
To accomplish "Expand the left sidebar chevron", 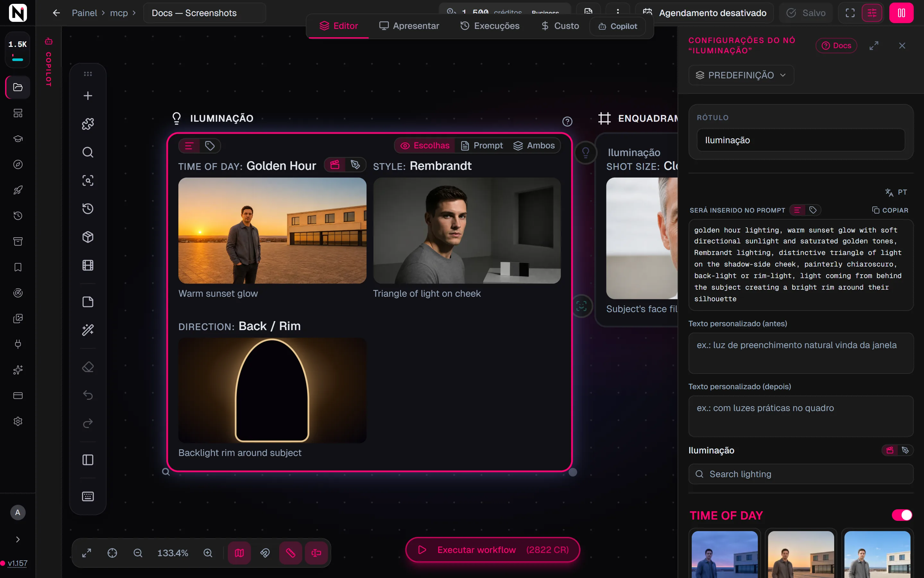I will pos(18,539).
